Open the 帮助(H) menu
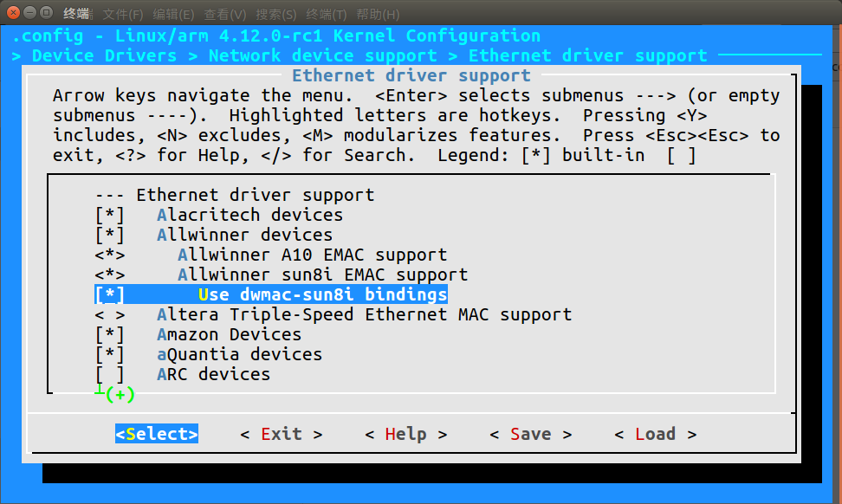 (x=378, y=14)
